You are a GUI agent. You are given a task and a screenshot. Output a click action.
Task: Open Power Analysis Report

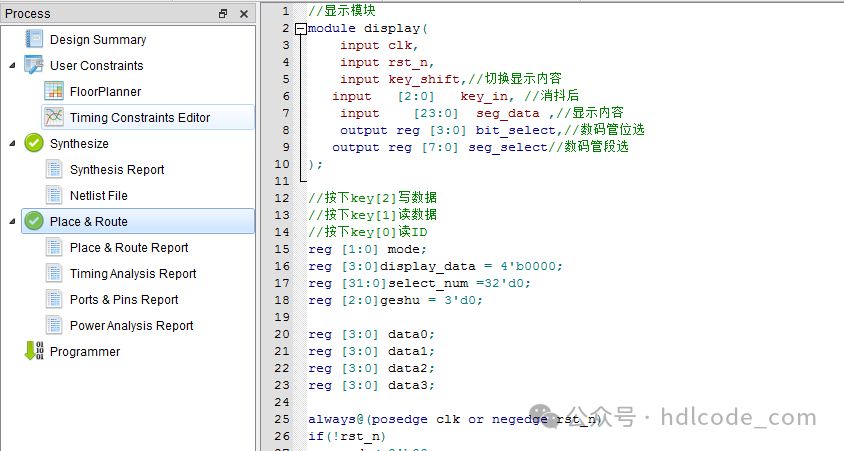pyautogui.click(x=131, y=326)
